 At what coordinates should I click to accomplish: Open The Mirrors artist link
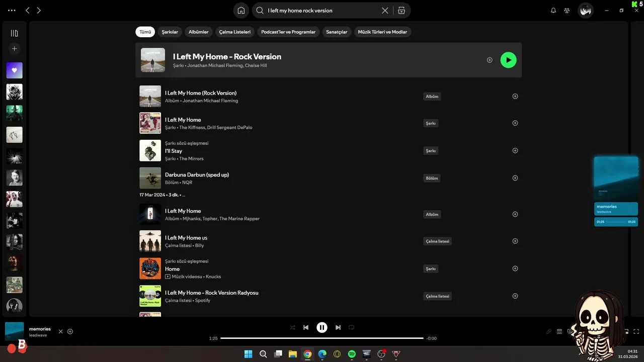click(191, 158)
